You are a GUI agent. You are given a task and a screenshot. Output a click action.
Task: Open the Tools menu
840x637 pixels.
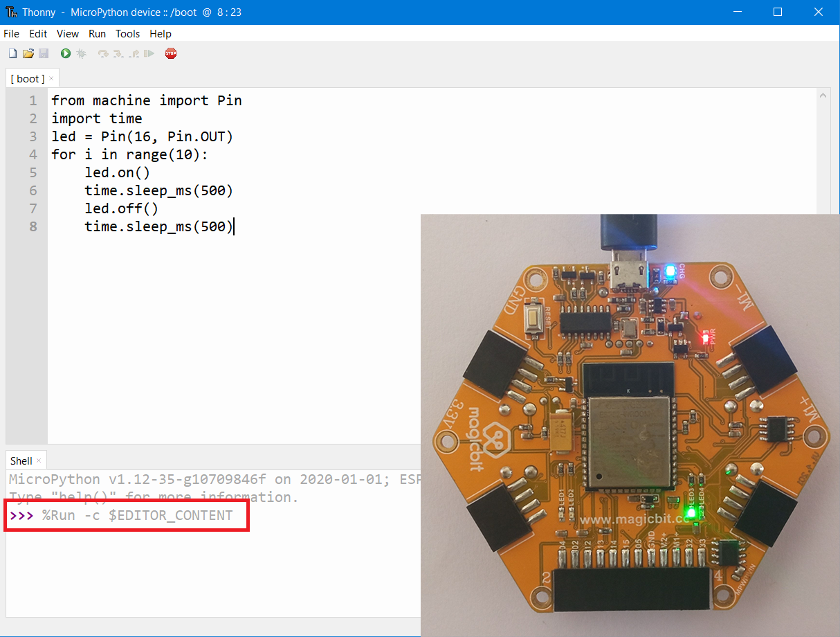coord(127,33)
